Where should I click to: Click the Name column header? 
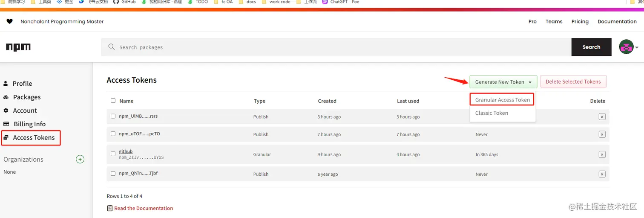click(126, 101)
